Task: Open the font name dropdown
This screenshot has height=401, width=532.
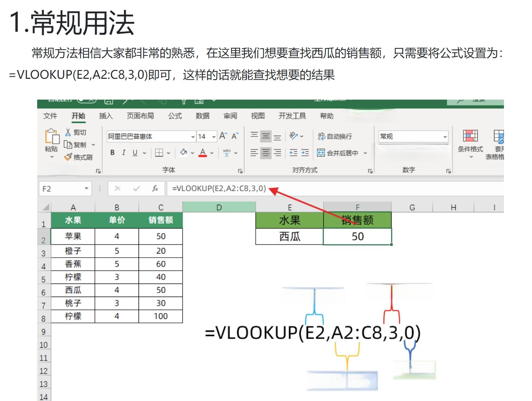Action: 193,137
